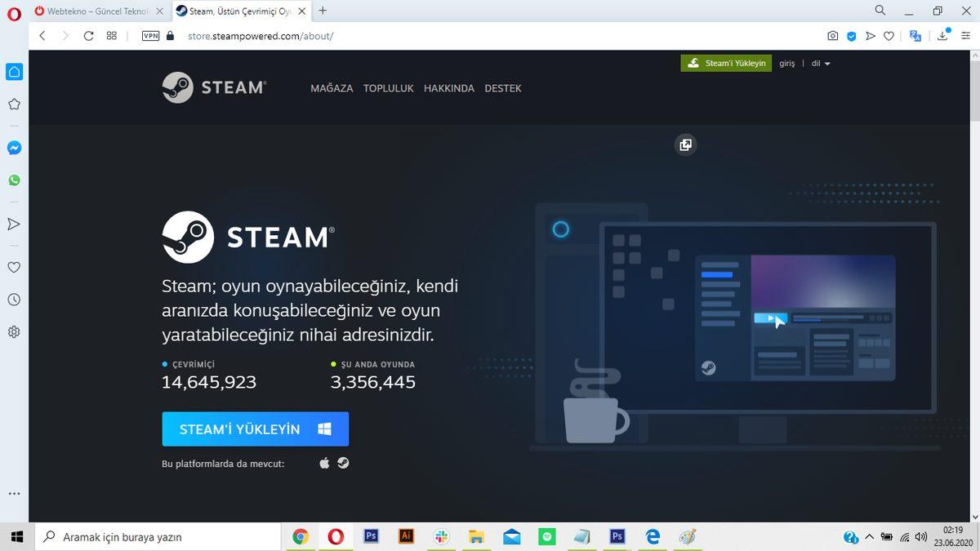Viewport: 980px width, 551px height.
Task: Click the giriş login link
Action: pos(786,63)
